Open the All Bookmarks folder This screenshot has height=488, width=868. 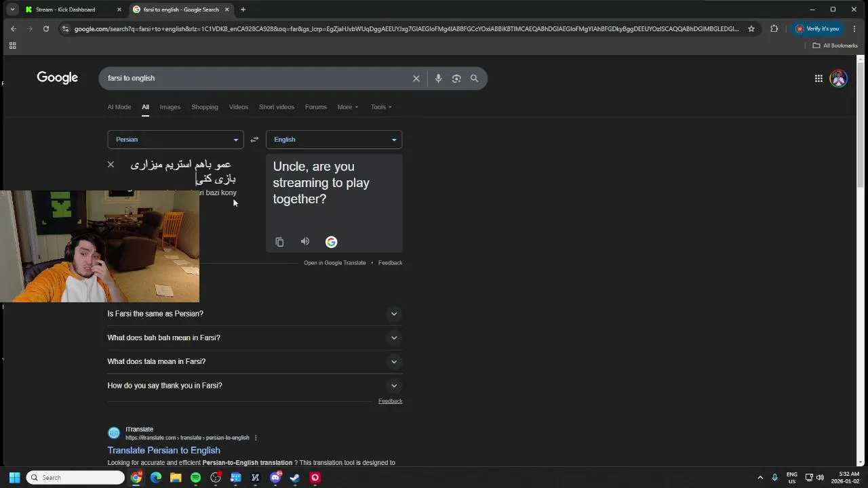pos(835,45)
